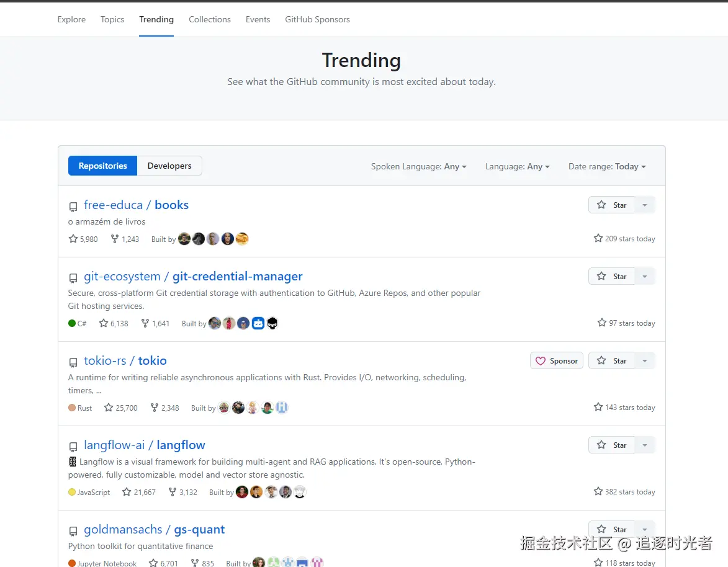Open the langflow-ai / langflow repository link
728x567 pixels.
coord(145,445)
